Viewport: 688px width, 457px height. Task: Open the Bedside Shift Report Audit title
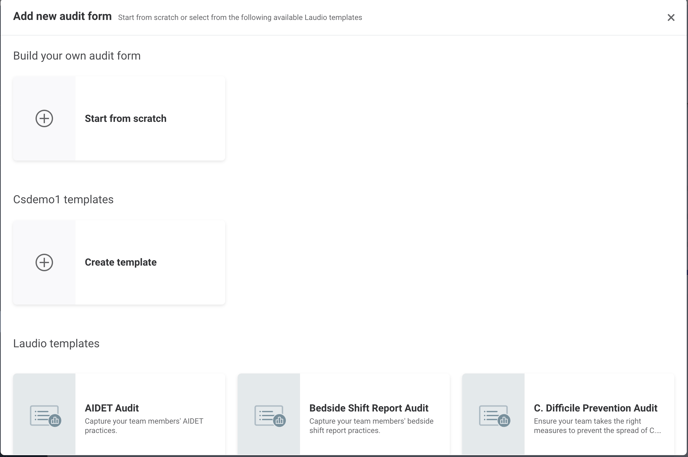point(369,408)
